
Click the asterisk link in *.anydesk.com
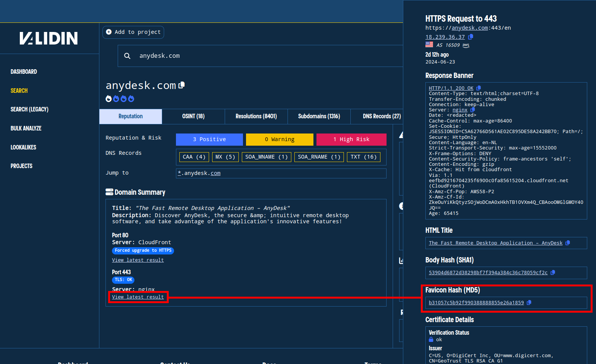(179, 173)
